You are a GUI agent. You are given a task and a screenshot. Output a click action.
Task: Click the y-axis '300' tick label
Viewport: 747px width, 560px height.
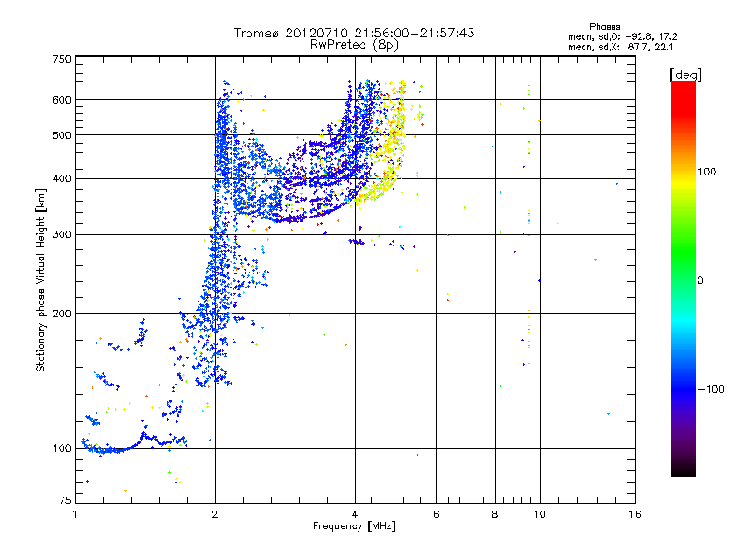(x=62, y=235)
